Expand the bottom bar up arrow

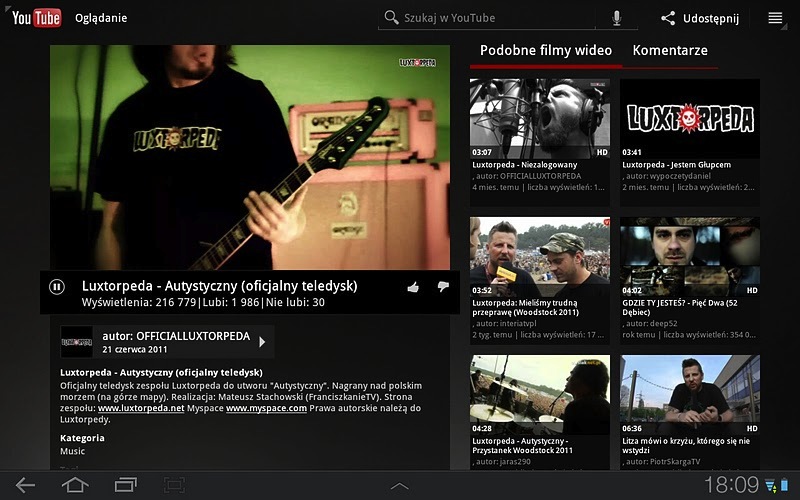[399, 486]
